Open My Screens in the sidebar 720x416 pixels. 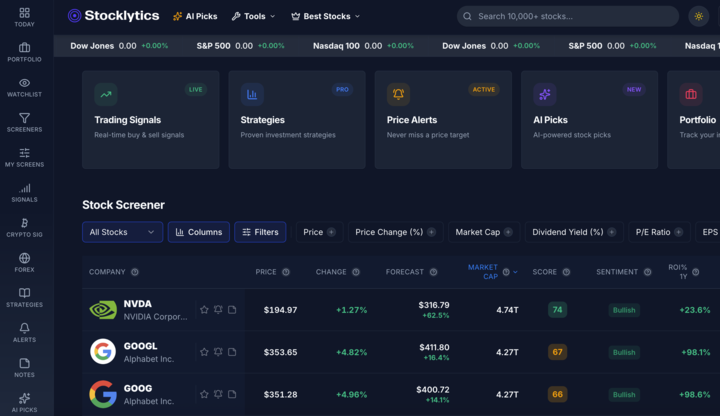[x=24, y=157]
